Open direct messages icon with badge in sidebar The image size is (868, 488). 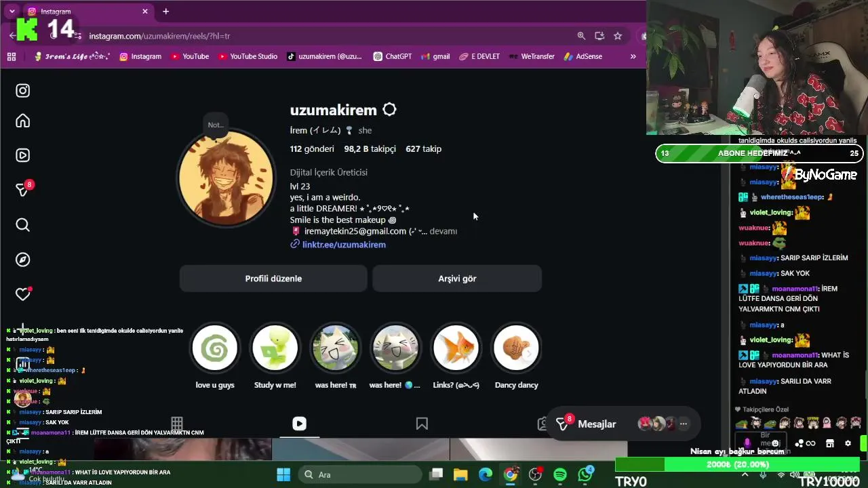(23, 190)
